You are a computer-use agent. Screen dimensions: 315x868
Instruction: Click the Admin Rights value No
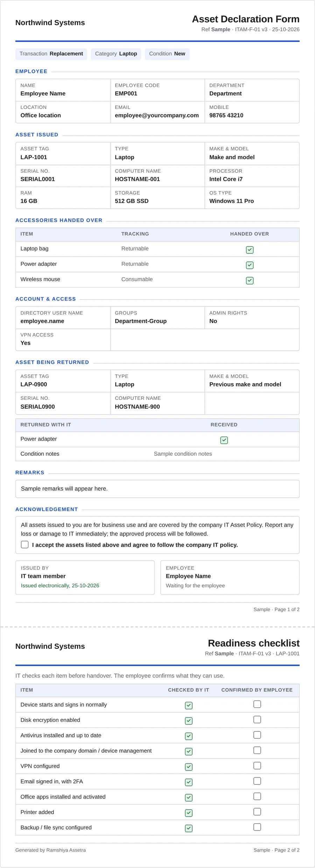(213, 321)
